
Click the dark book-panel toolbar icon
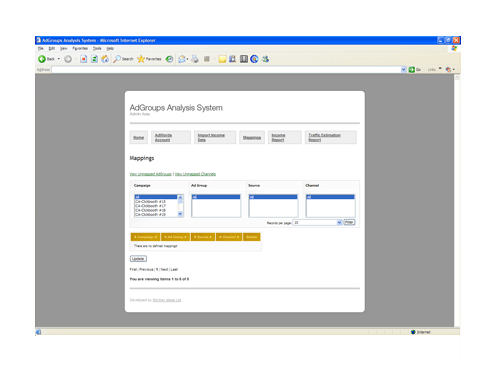click(244, 59)
